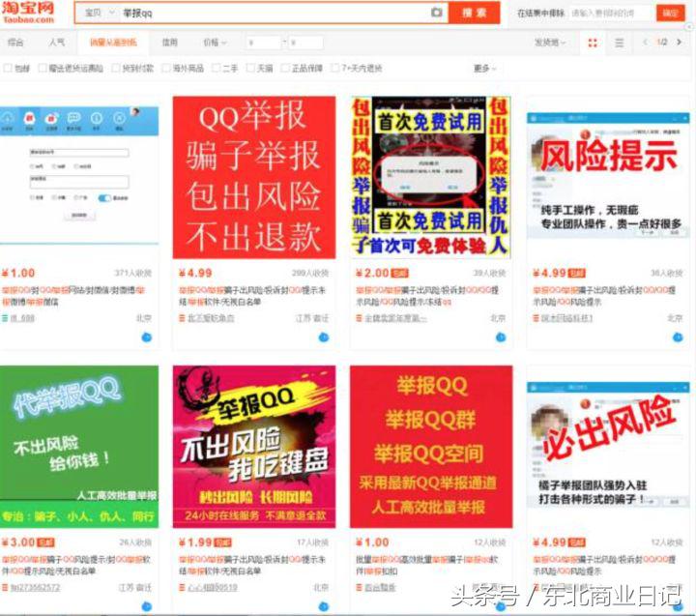
Task: Open the 发货地 location dropdown
Action: click(550, 43)
